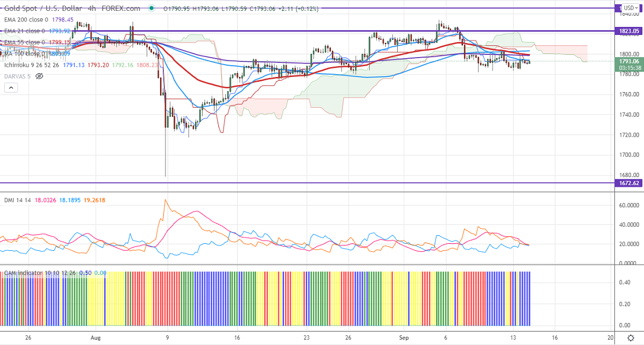Click Ichimoku value 1793.20
Viewport: 644px width, 345px height.
pyautogui.click(x=98, y=65)
